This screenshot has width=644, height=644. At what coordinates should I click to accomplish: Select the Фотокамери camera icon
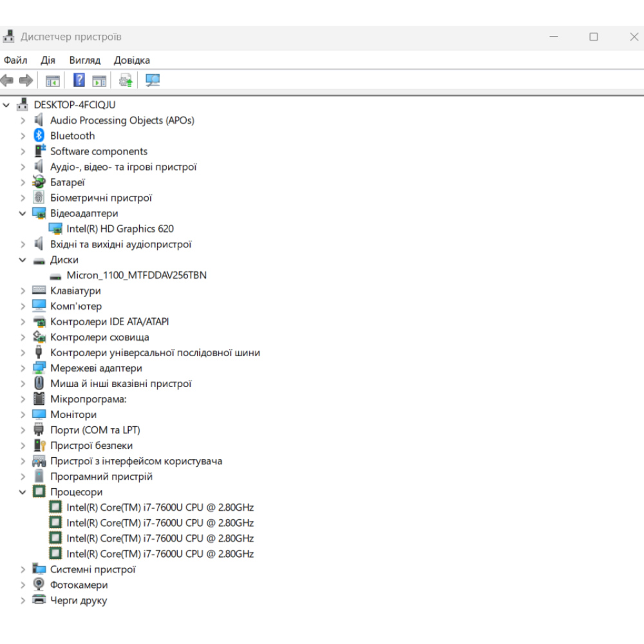coord(39,585)
